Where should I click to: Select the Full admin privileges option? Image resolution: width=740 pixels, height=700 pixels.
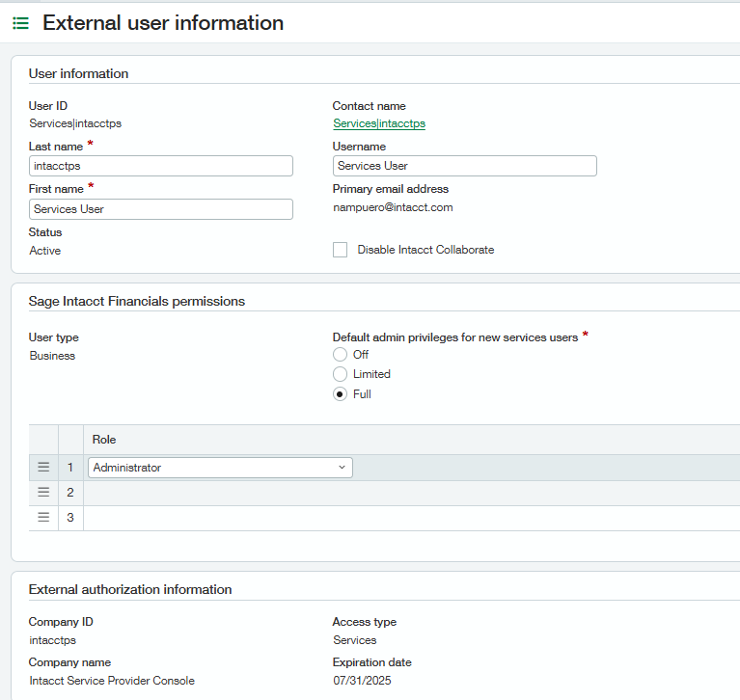click(x=340, y=393)
